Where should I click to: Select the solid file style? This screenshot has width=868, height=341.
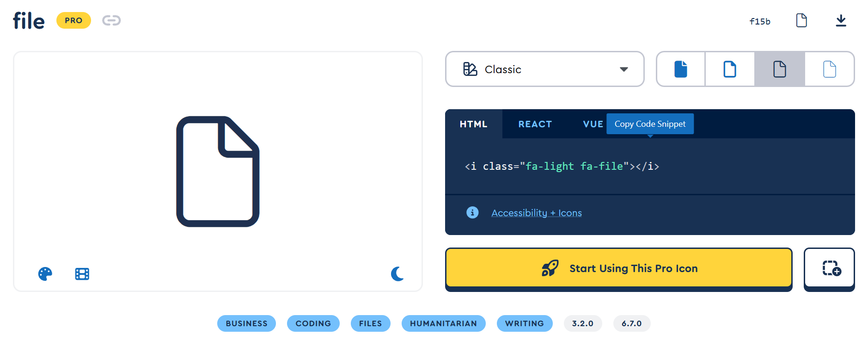[680, 69]
